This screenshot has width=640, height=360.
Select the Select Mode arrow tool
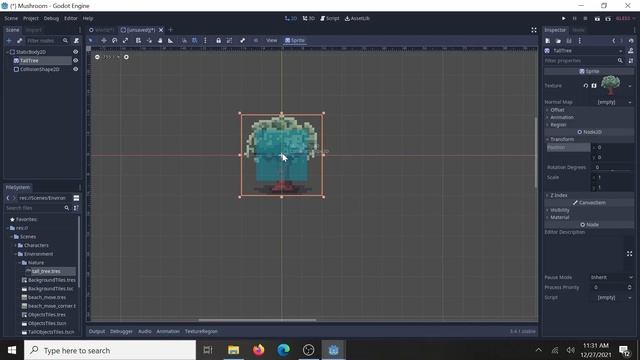click(91, 40)
